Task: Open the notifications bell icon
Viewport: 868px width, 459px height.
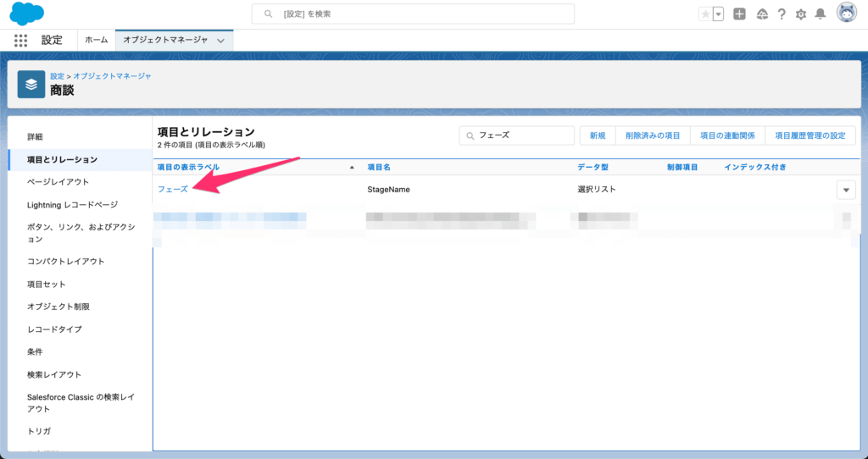Action: coord(821,14)
